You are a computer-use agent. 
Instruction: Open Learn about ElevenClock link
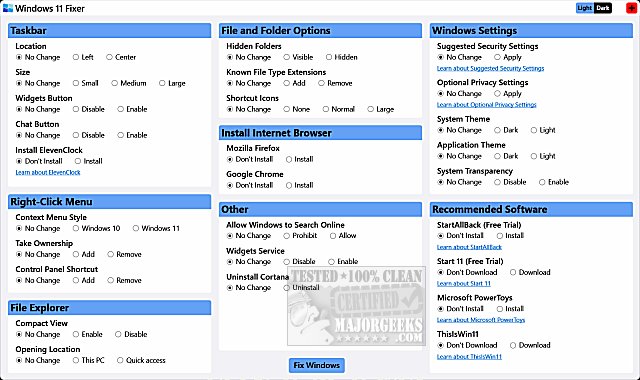pos(48,172)
